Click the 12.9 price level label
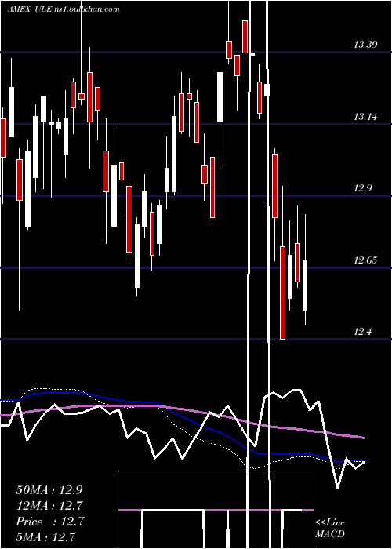The image size is (392, 549). pyautogui.click(x=362, y=188)
